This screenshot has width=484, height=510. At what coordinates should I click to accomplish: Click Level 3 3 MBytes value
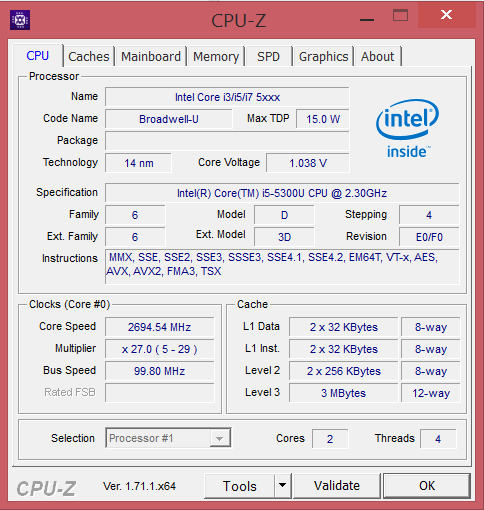(x=344, y=393)
